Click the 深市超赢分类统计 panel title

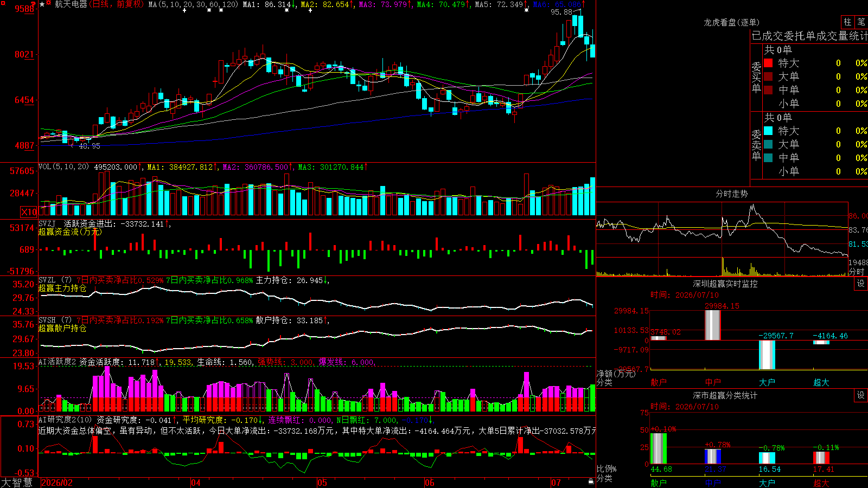click(x=725, y=395)
